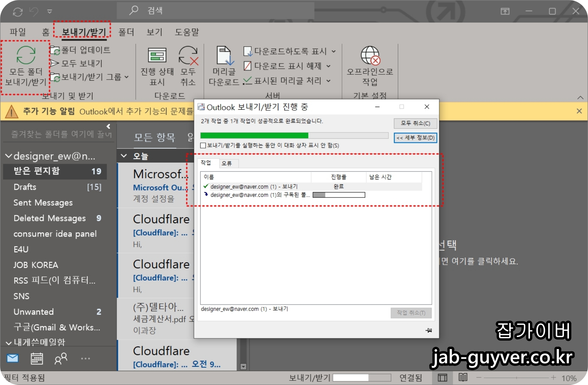Click the undo arrow in title bar
This screenshot has height=385, width=588.
34,12
